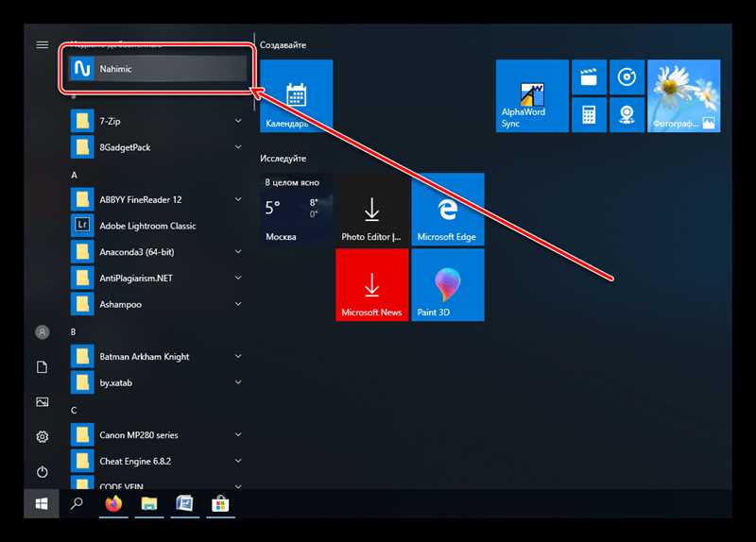Click the Исследуйте group header
This screenshot has height=542, width=756.
283,158
